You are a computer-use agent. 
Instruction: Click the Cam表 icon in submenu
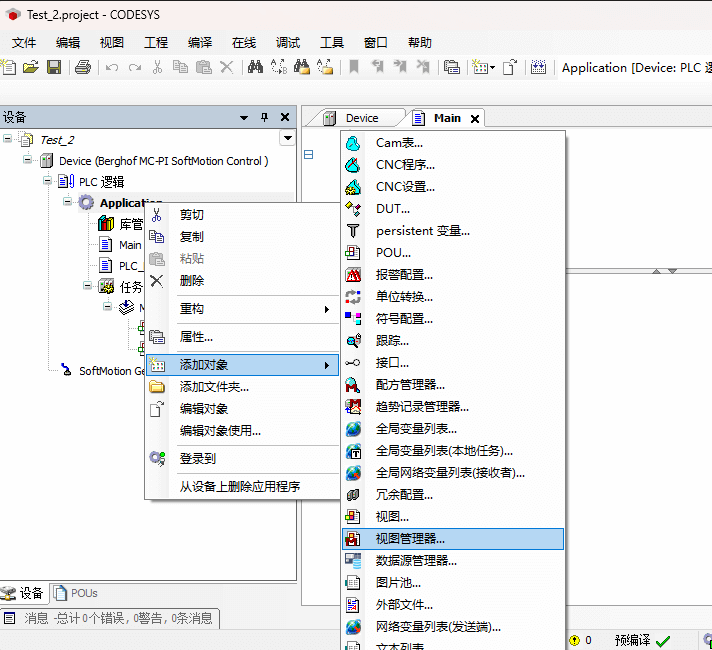[x=353, y=143]
